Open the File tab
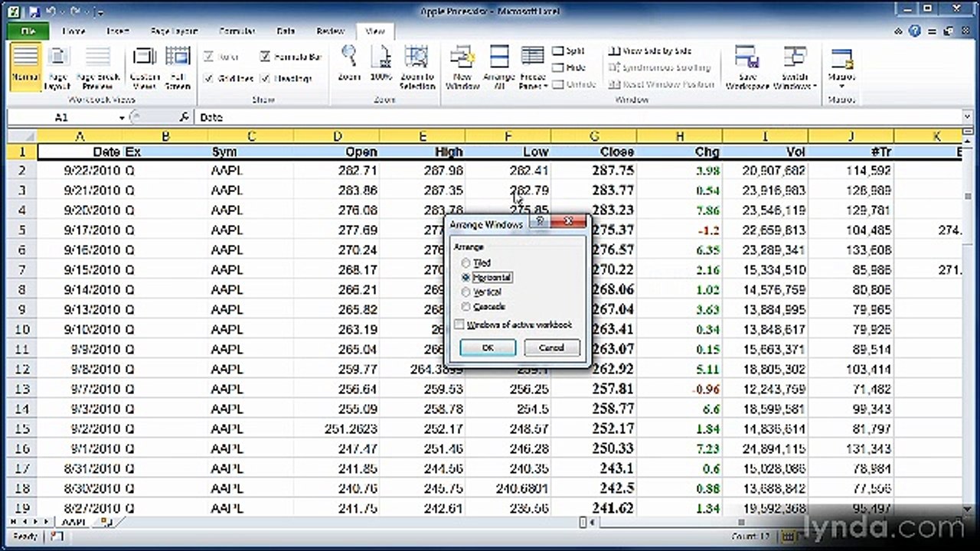This screenshot has height=551, width=980. (29, 31)
